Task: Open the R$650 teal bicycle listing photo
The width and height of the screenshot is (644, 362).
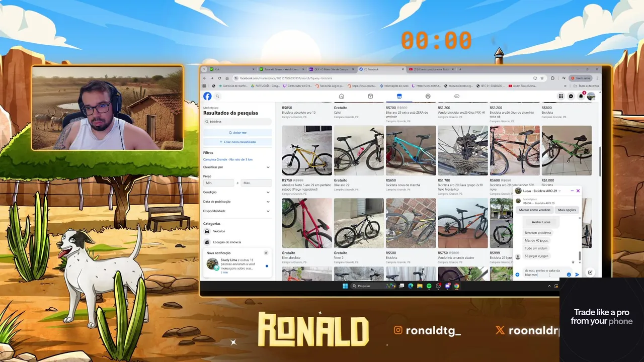Action: click(x=411, y=150)
